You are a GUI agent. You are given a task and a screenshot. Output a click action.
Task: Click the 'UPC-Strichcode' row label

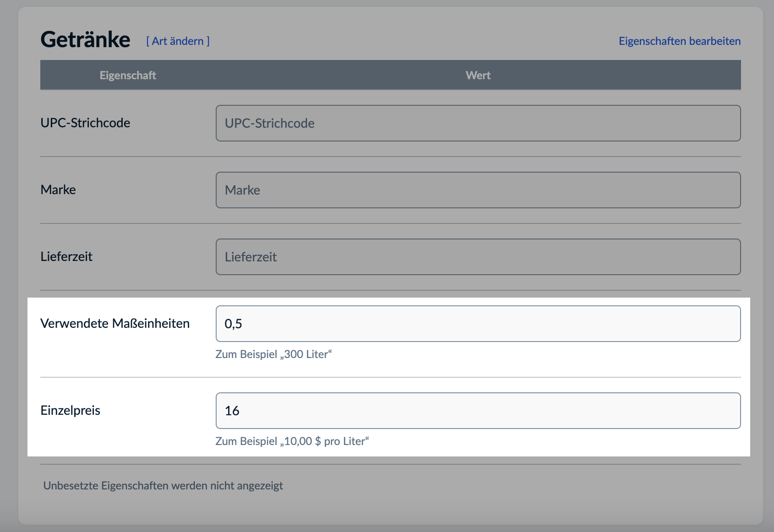coord(85,123)
